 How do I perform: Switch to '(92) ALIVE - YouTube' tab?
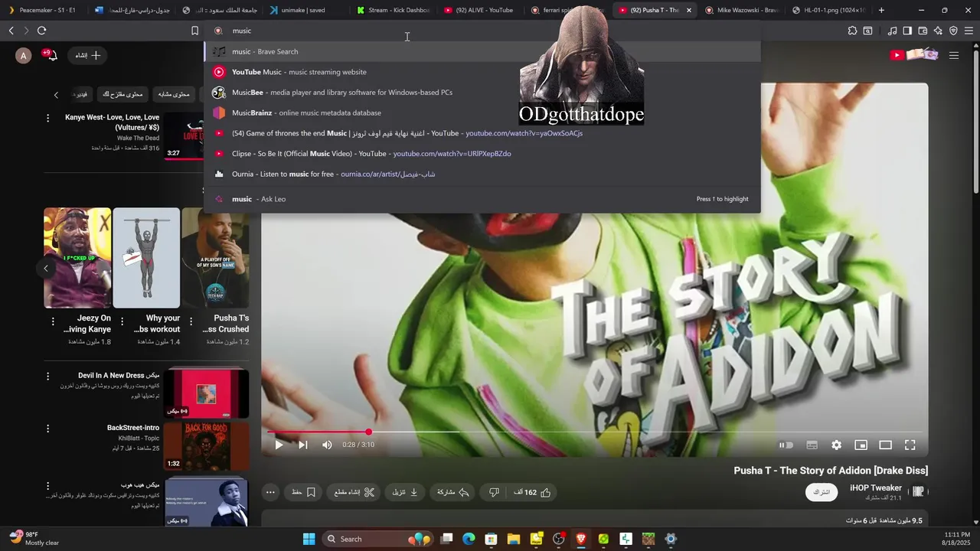pos(479,10)
